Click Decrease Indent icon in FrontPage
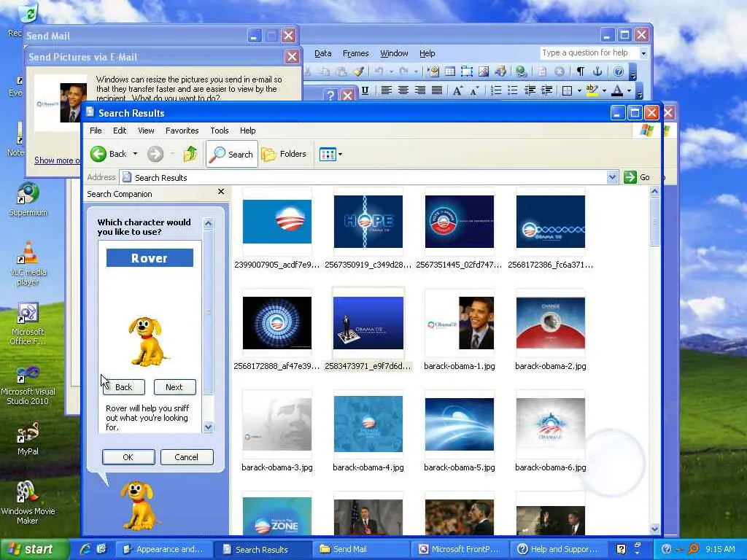Image resolution: width=747 pixels, height=560 pixels. tap(530, 90)
